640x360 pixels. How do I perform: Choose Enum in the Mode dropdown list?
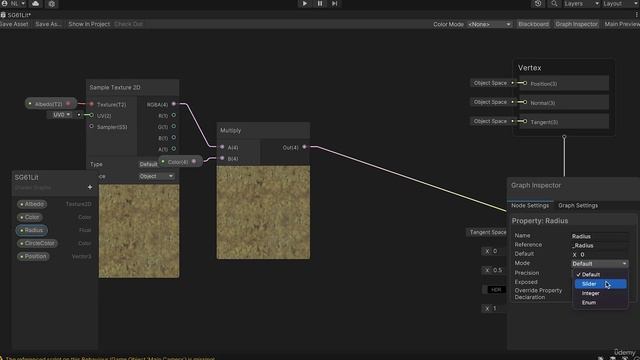[x=600, y=302]
